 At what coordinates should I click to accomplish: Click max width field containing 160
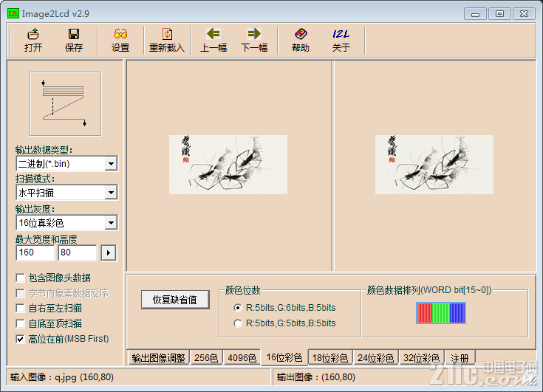tap(35, 252)
